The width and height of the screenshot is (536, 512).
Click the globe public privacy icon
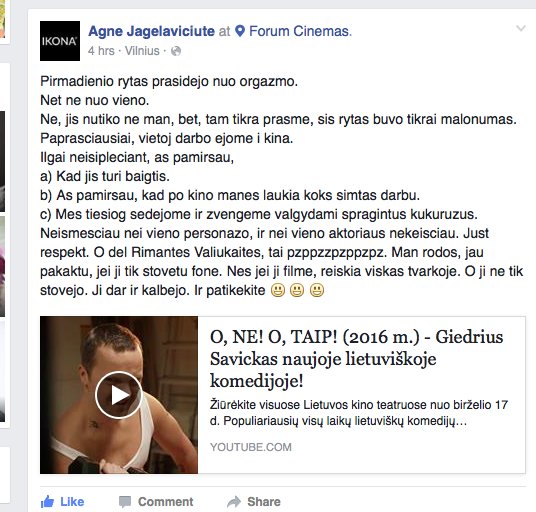pyautogui.click(x=176, y=51)
